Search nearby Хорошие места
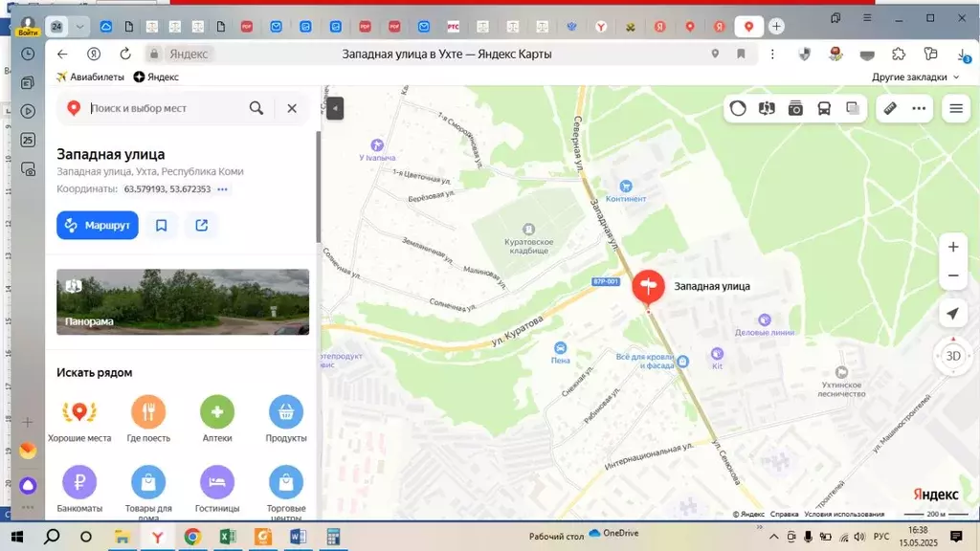The image size is (980, 551). 79,419
